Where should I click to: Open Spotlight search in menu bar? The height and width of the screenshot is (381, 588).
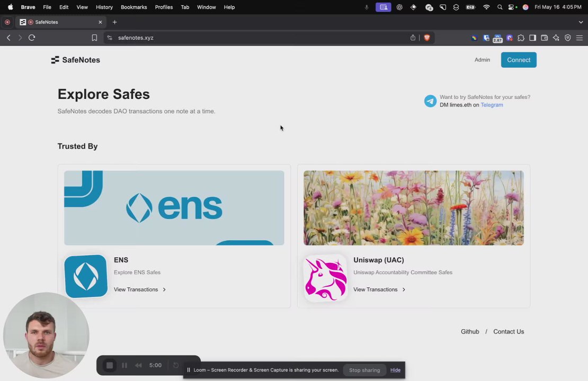[500, 7]
